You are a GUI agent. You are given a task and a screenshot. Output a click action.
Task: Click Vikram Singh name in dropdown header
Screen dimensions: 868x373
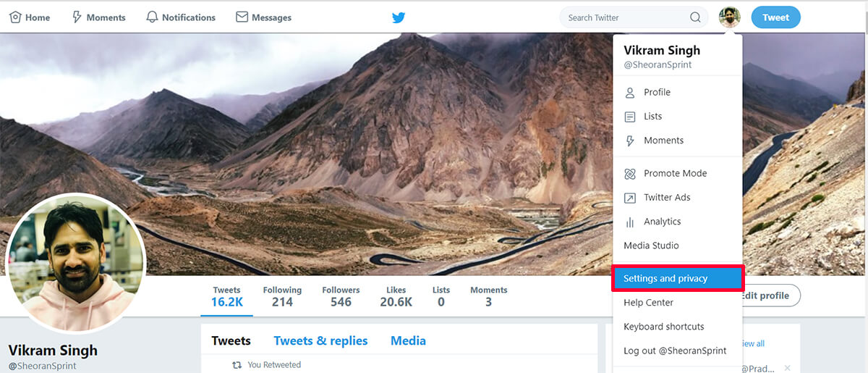tap(662, 51)
